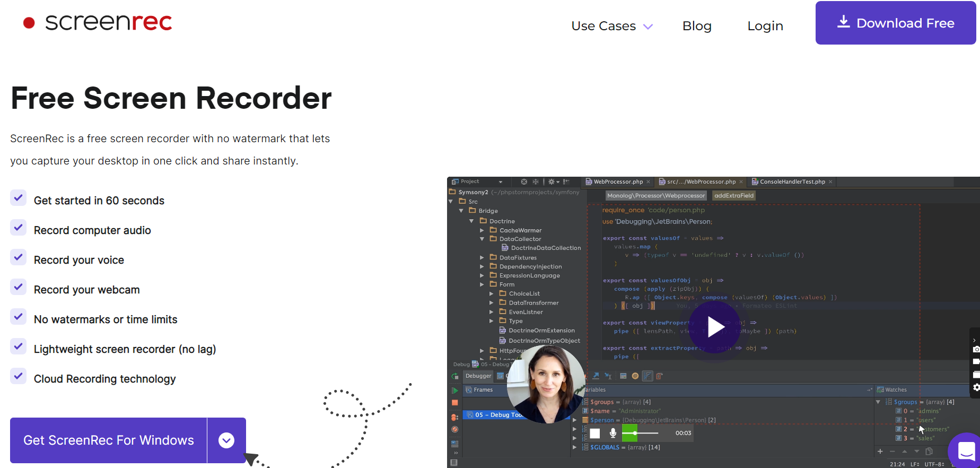980x468 pixels.
Task: Adjust the recording bar volume slider
Action: coord(640,433)
